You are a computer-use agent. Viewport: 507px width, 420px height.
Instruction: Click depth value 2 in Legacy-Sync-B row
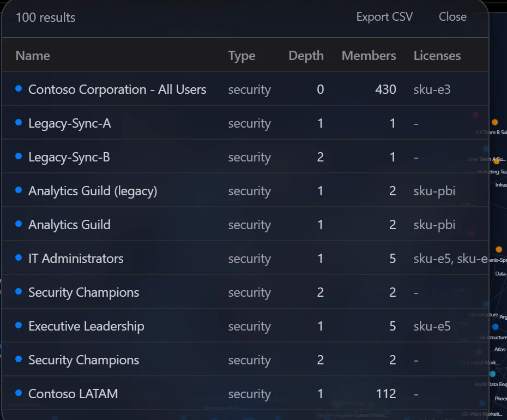320,157
